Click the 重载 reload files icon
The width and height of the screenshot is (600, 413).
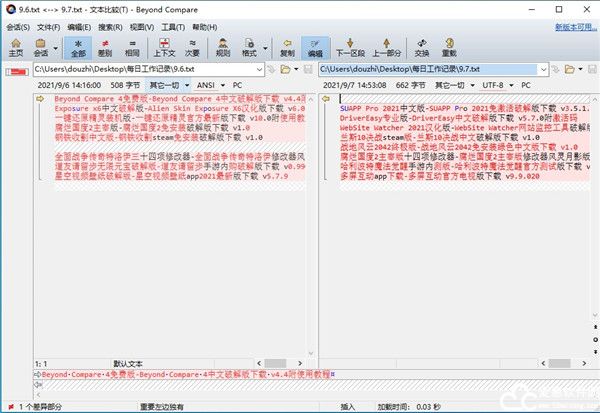(449, 48)
